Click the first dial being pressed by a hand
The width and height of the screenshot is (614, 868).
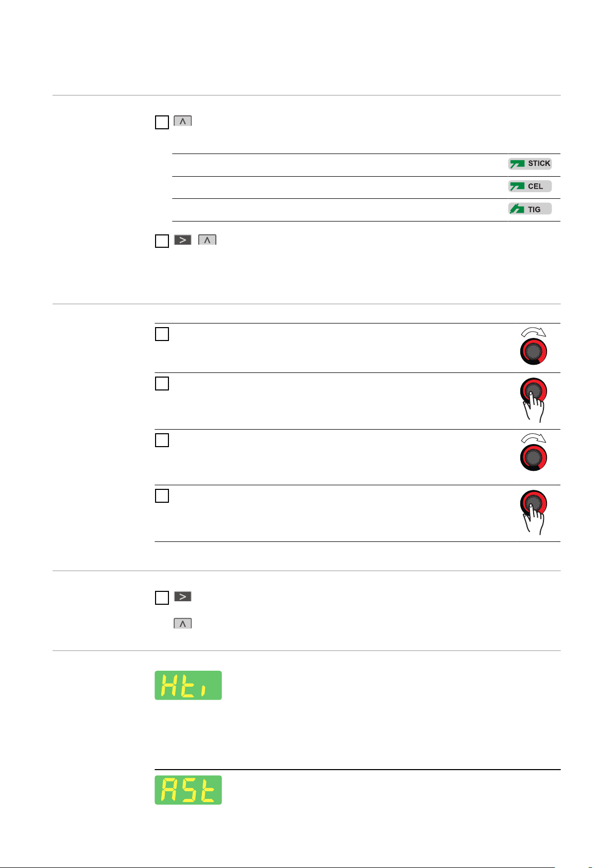(533, 401)
